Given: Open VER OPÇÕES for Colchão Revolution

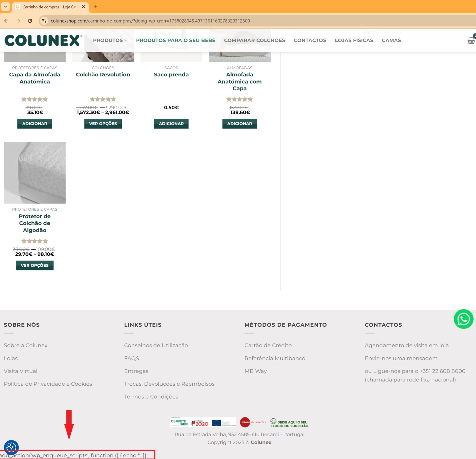Looking at the screenshot, I should pyautogui.click(x=103, y=123).
